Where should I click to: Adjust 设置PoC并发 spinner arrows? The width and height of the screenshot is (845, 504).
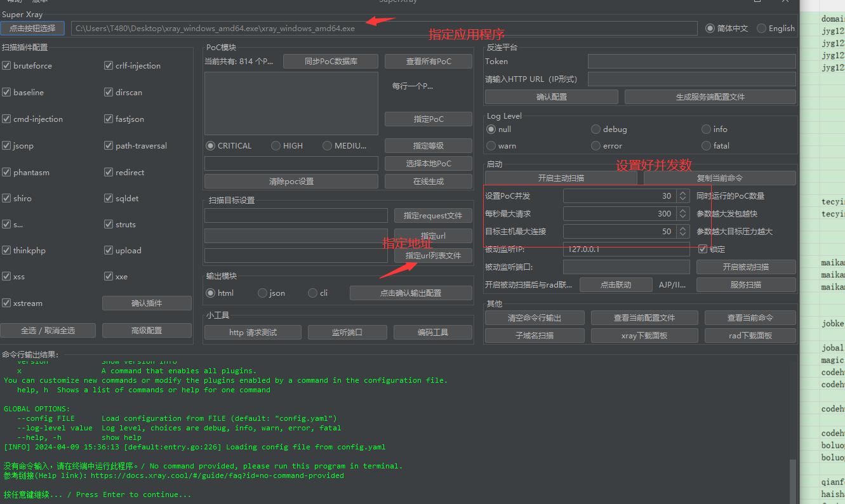tap(683, 196)
